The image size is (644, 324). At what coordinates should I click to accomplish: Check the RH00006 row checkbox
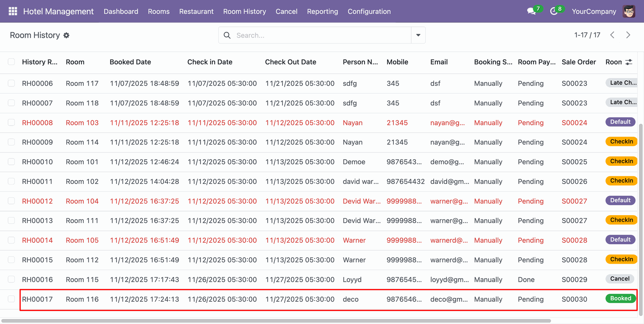click(x=11, y=83)
